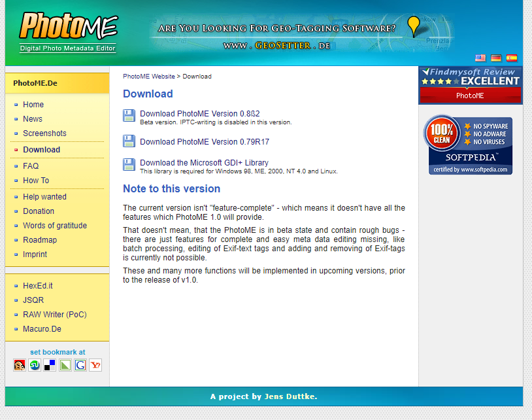Click the blue Download page heading

pos(148,94)
